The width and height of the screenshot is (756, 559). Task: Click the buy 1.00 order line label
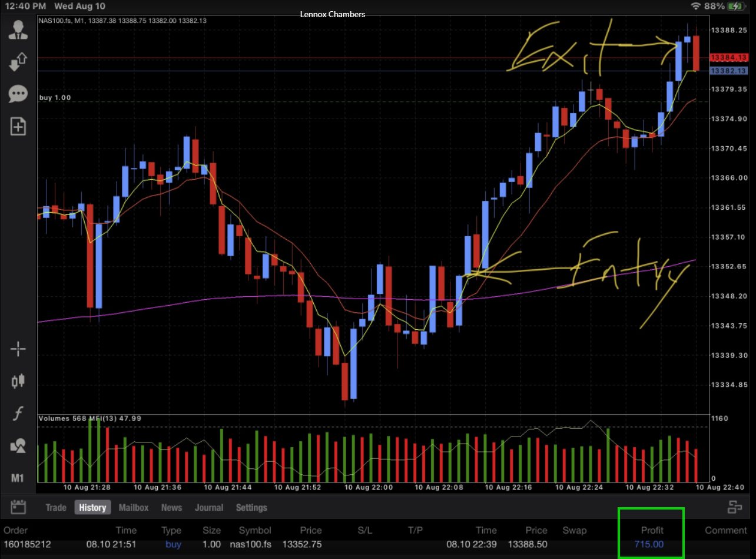point(55,98)
